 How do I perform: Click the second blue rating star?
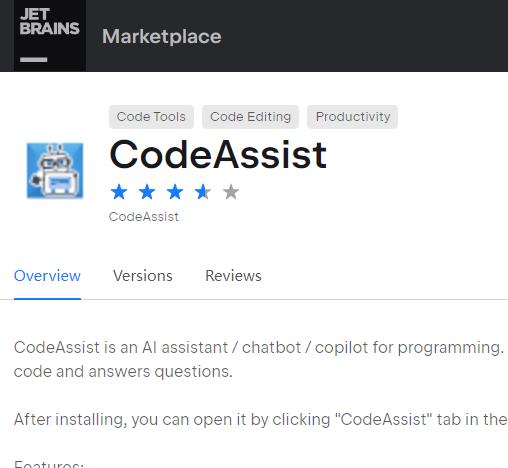click(x=147, y=192)
